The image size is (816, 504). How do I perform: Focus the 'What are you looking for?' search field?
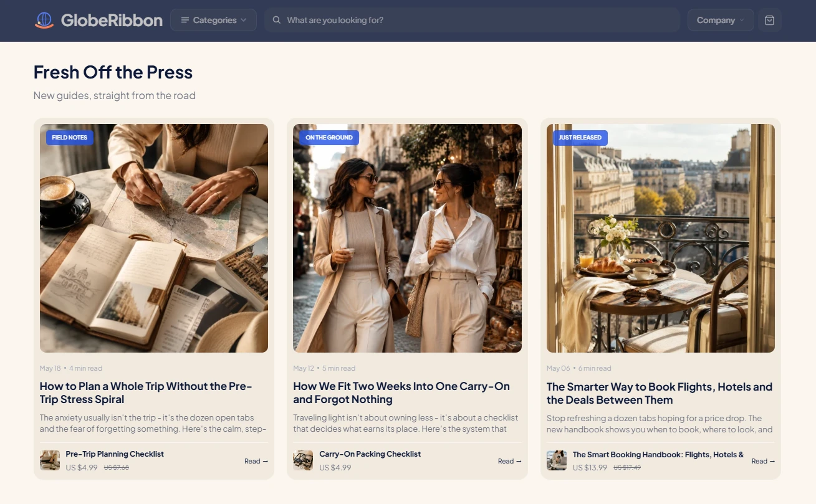(x=472, y=20)
